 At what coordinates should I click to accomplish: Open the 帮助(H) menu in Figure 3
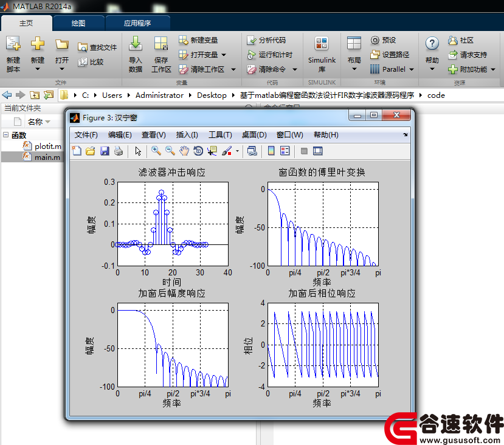326,134
